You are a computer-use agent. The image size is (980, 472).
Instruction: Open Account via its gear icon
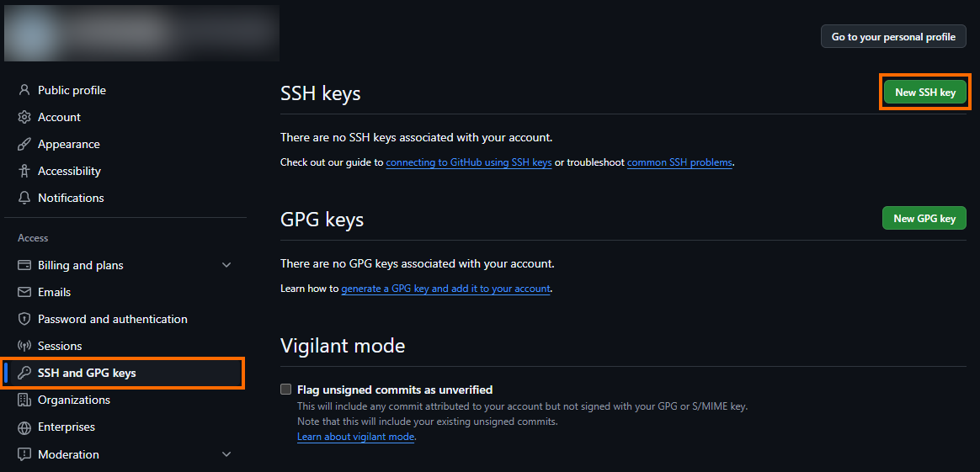[24, 117]
